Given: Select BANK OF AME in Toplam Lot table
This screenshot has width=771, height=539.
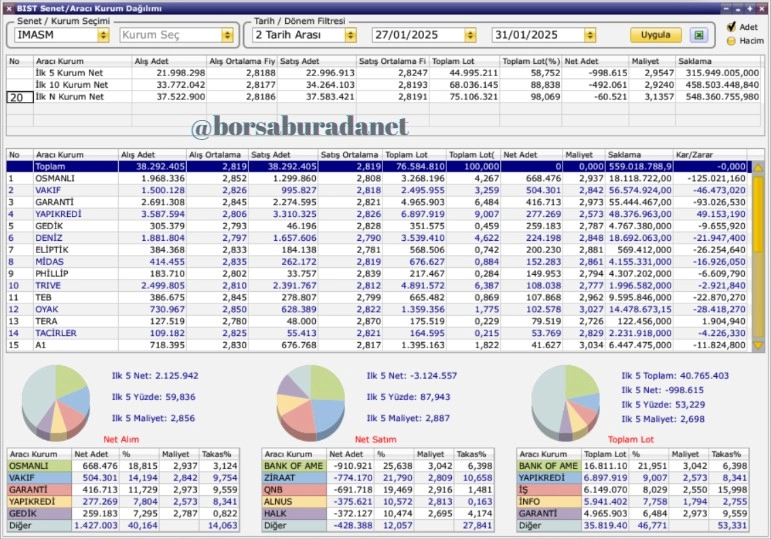Looking at the screenshot, I should coord(633,466).
